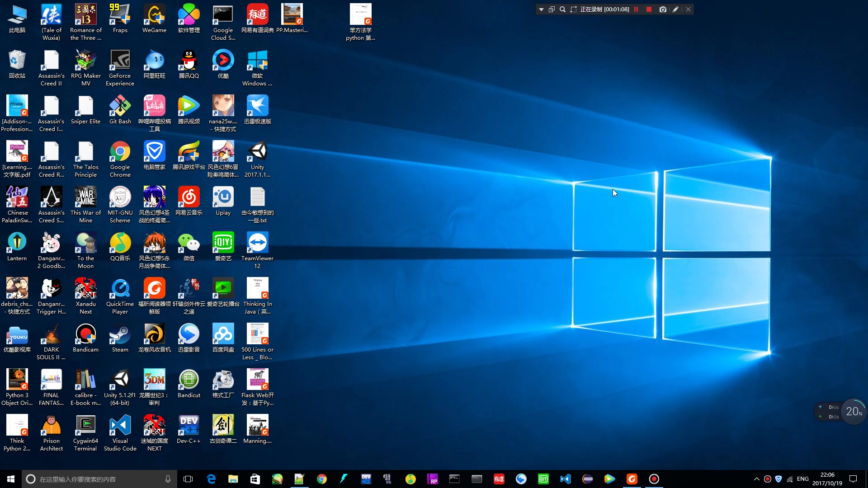This screenshot has width=868, height=488.
Task: Open the Cygwin64 Terminal shortcut
Action: [85, 433]
